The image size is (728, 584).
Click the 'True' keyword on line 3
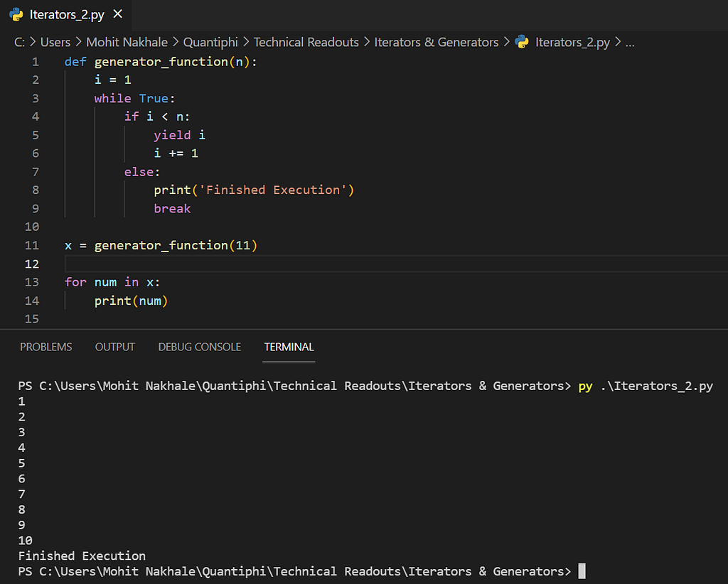coord(154,98)
